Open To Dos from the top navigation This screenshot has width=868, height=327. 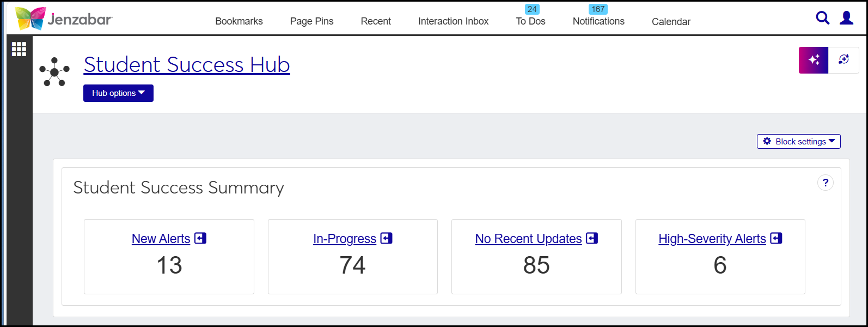[x=531, y=21]
